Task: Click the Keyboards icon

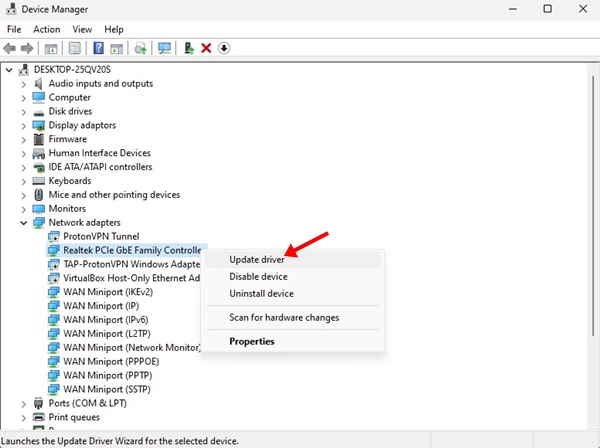Action: tap(39, 181)
